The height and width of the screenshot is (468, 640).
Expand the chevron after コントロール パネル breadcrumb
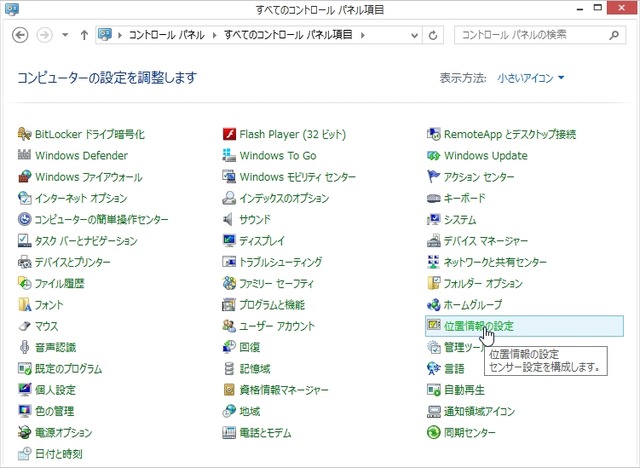pyautogui.click(x=214, y=35)
